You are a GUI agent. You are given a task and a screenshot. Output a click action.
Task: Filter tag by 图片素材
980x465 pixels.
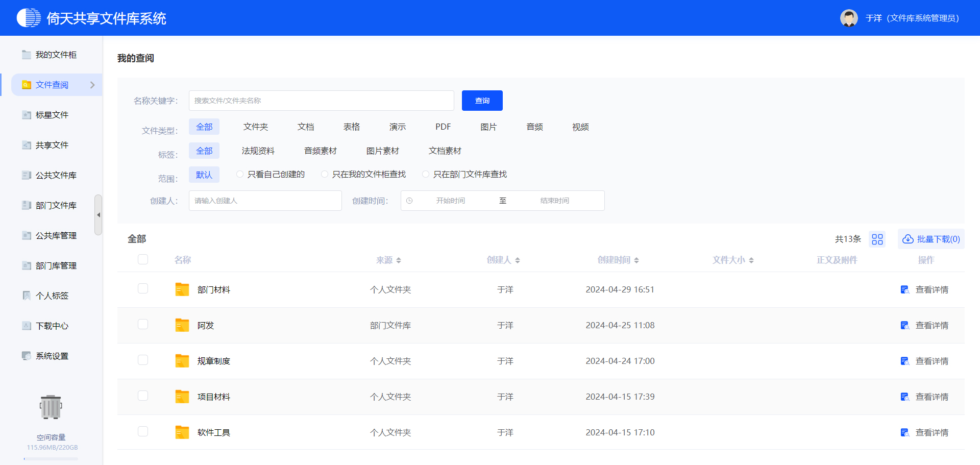[383, 151]
